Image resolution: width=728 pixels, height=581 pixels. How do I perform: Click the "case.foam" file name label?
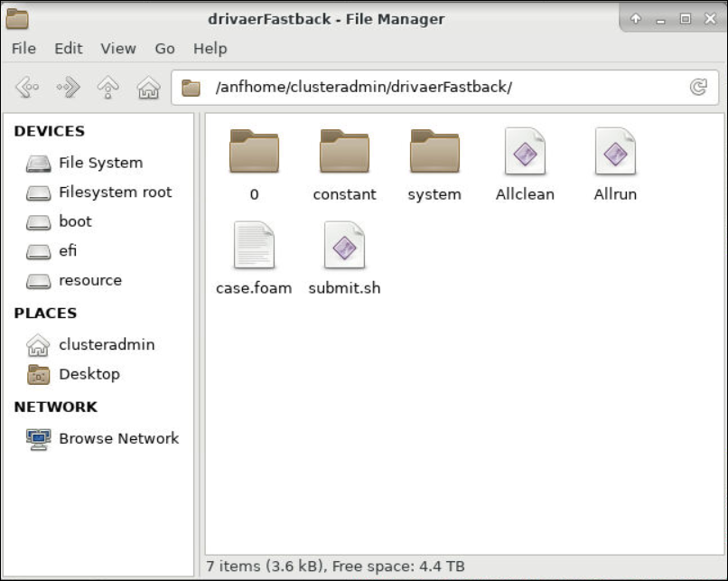click(254, 288)
